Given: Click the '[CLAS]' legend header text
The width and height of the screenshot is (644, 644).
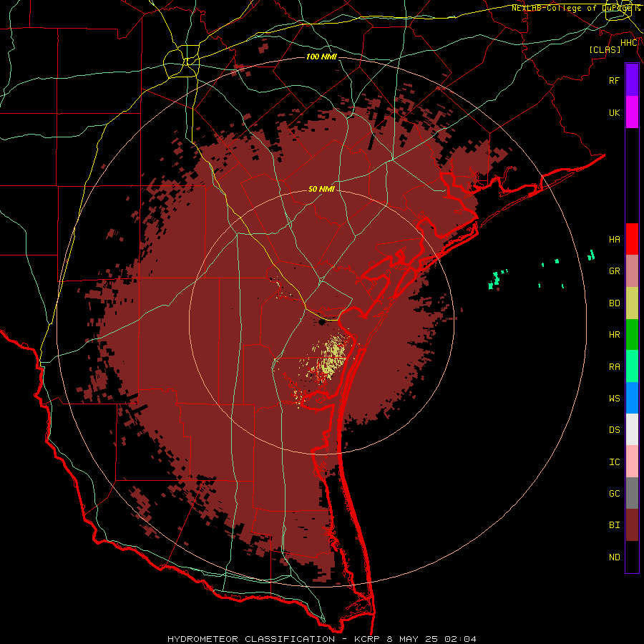Looking at the screenshot, I should click(605, 50).
